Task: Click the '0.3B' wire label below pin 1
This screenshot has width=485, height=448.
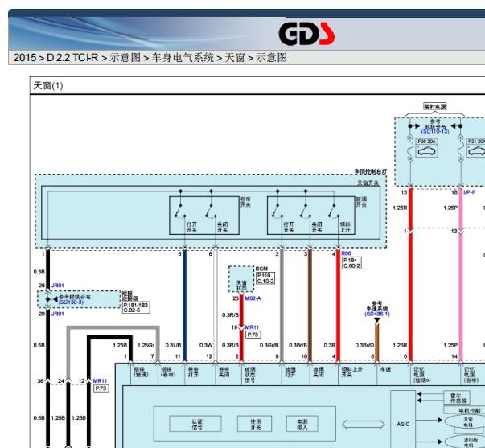Action: 39,272
